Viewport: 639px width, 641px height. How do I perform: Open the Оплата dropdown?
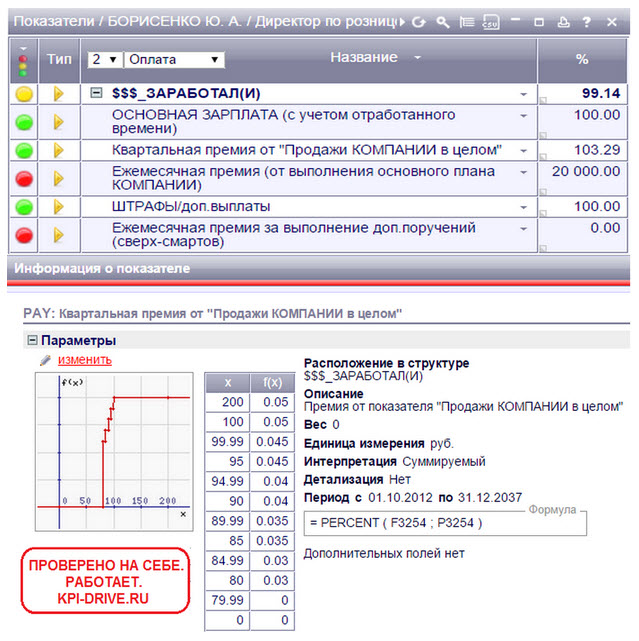(x=174, y=60)
